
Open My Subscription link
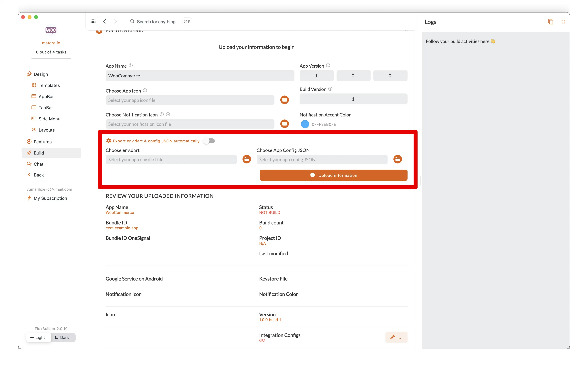[50, 198]
